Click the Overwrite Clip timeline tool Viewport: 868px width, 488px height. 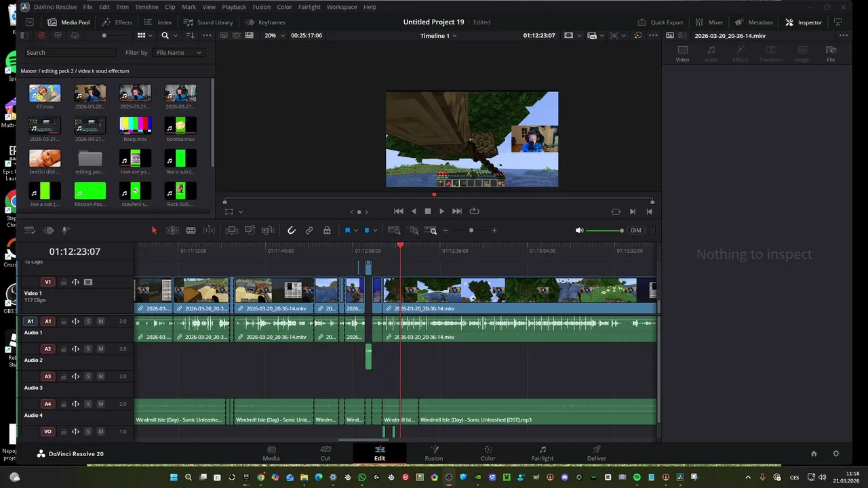[250, 230]
